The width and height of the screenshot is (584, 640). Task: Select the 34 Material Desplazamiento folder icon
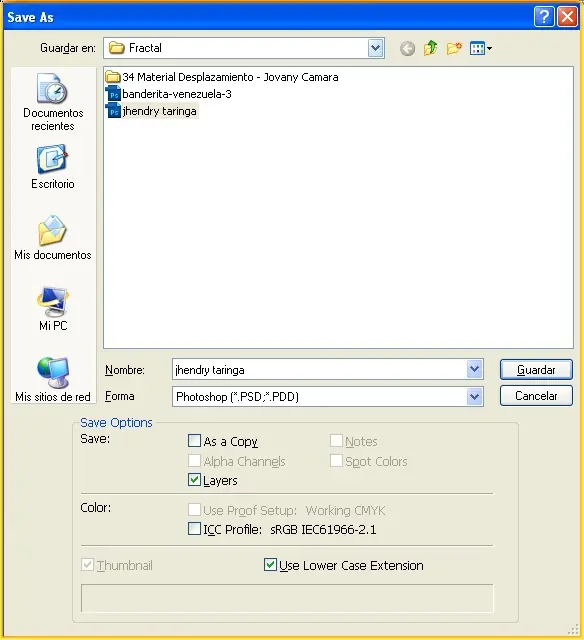tap(113, 77)
